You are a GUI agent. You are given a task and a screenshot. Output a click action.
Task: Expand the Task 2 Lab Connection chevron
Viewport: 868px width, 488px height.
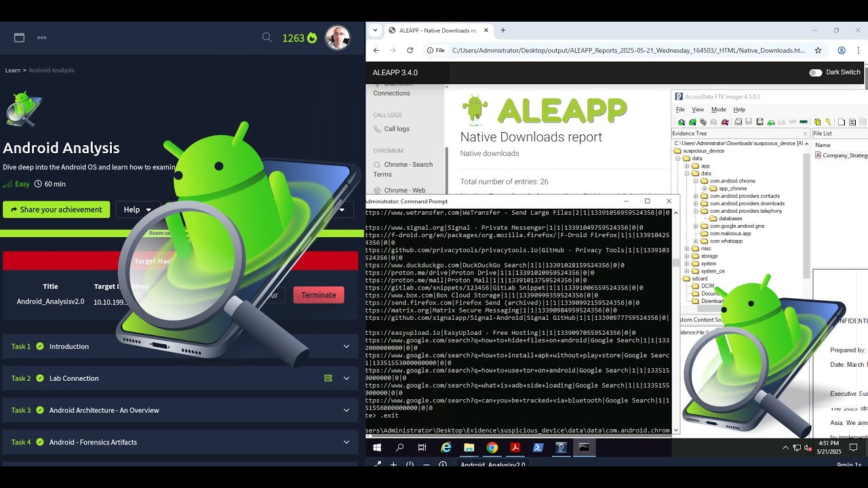click(347, 378)
